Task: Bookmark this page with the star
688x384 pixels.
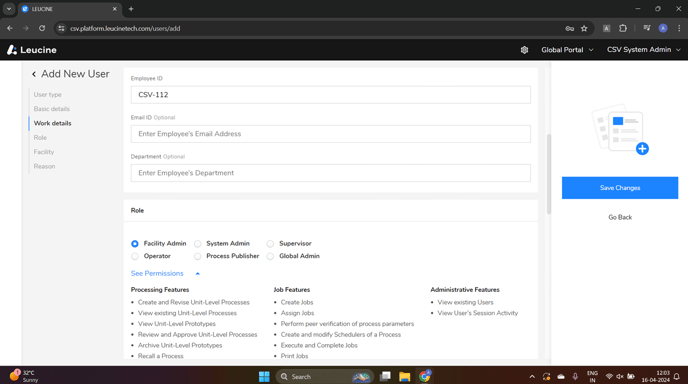Action: (x=584, y=28)
